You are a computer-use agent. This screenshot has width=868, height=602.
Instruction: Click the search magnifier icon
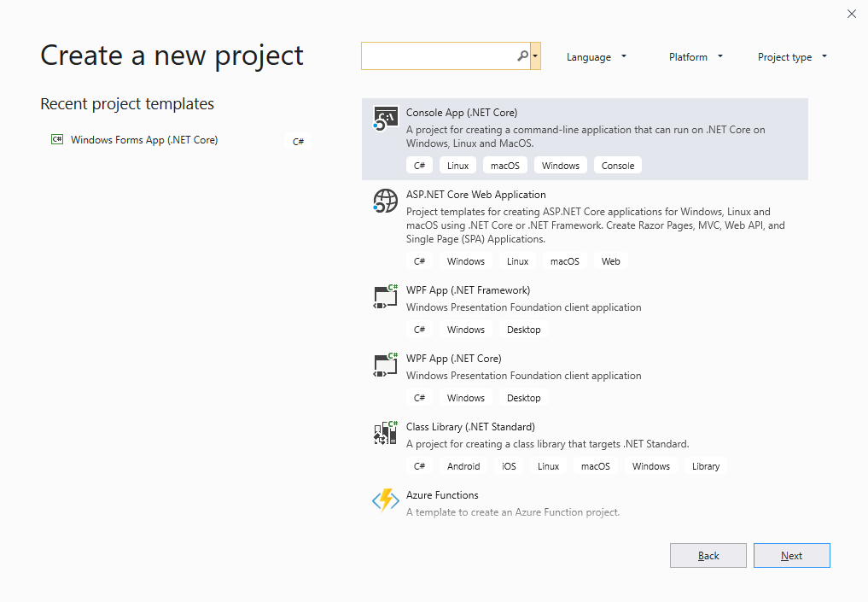522,56
